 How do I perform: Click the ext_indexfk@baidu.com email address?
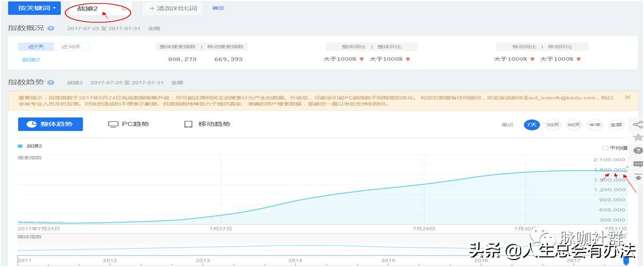pyautogui.click(x=563, y=98)
